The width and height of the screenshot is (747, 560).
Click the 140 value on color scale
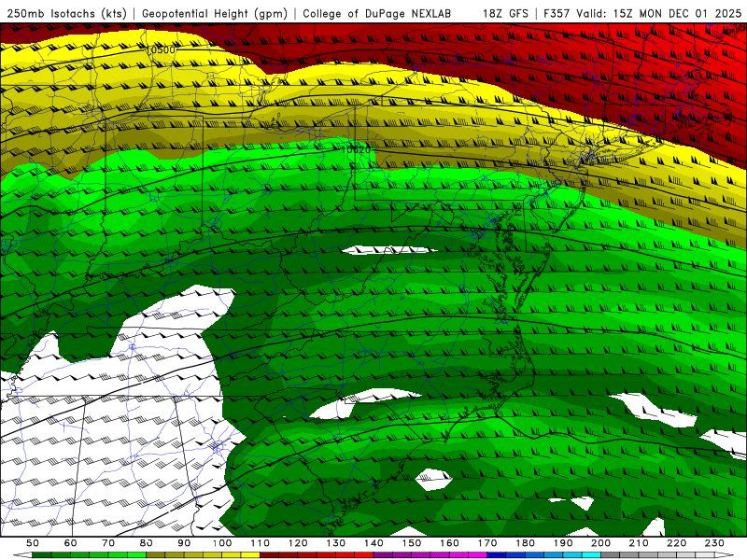click(373, 543)
